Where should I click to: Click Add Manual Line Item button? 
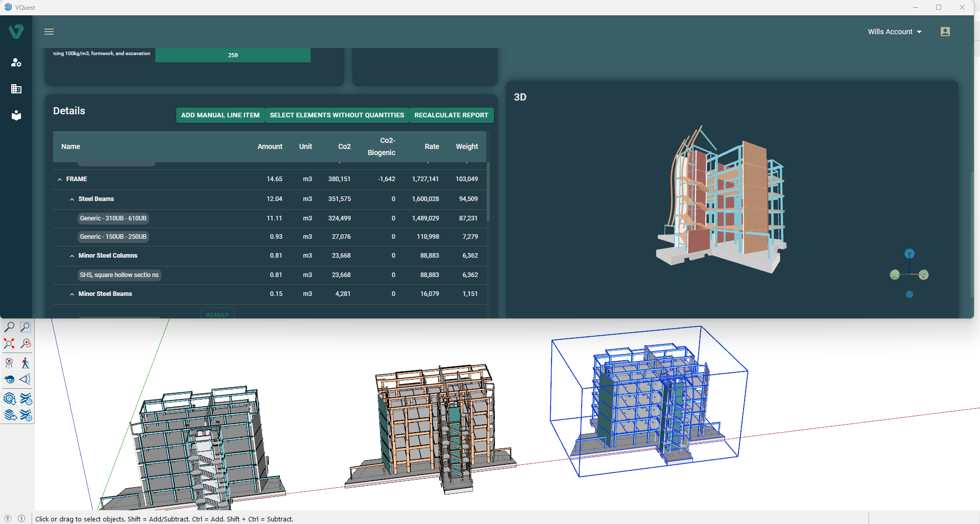[220, 115]
